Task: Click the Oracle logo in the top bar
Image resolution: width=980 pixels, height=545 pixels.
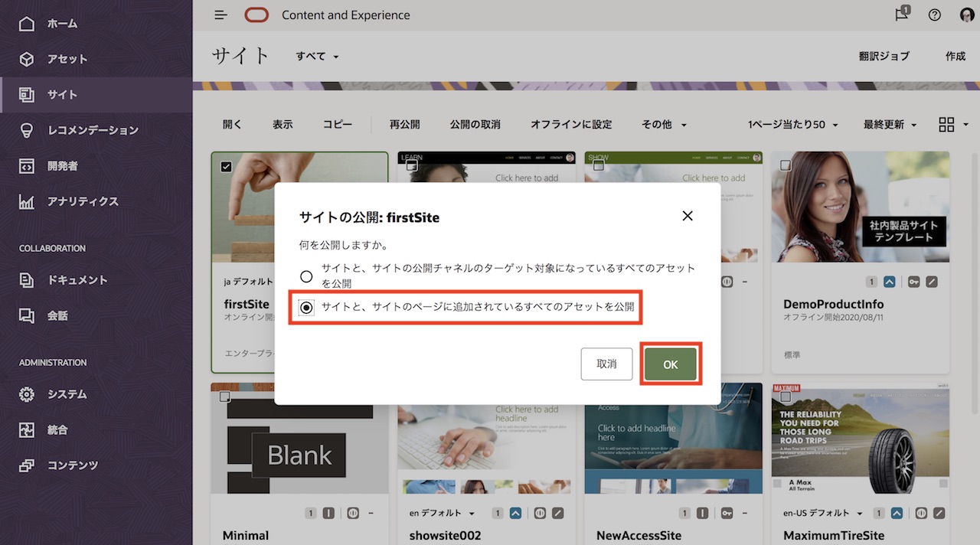Action: [x=256, y=15]
